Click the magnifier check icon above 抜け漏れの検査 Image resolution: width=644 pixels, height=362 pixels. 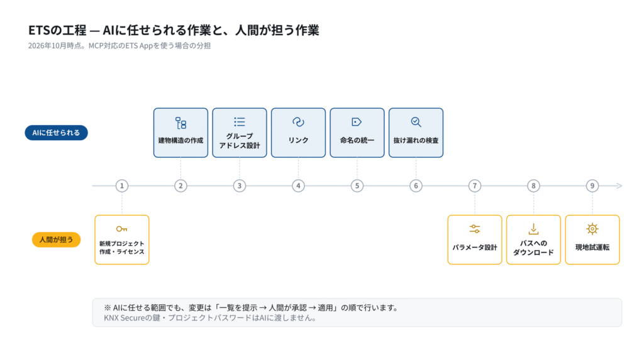416,122
